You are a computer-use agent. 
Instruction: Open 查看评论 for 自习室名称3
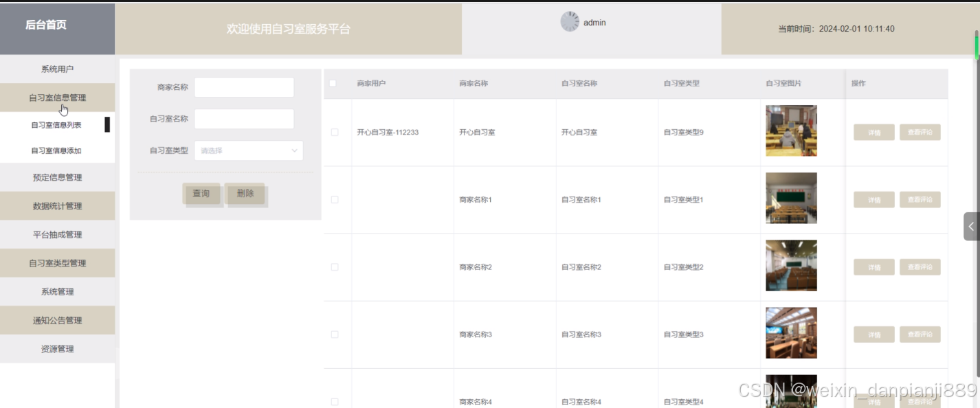[920, 335]
